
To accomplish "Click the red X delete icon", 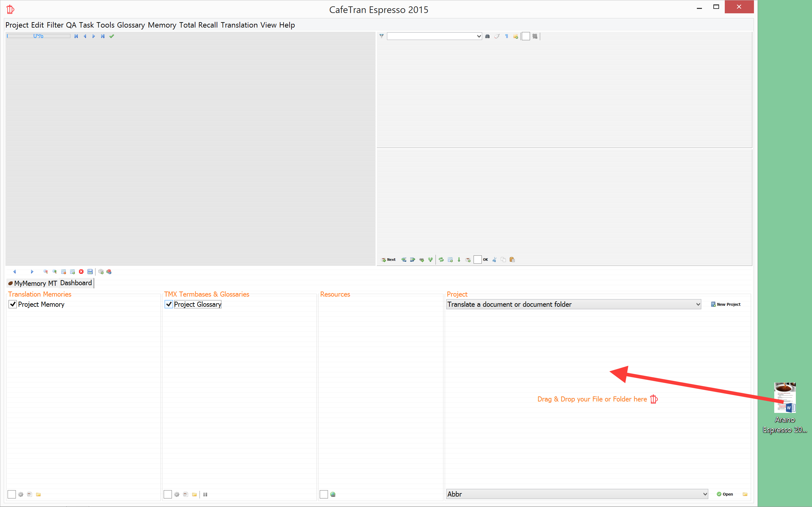I will 81,272.
